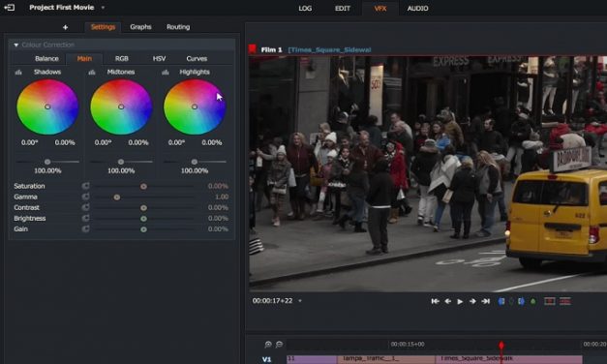This screenshot has width=607, height=364.
Task: Click the Shadows 100.00% slider handle
Action: pos(47,162)
